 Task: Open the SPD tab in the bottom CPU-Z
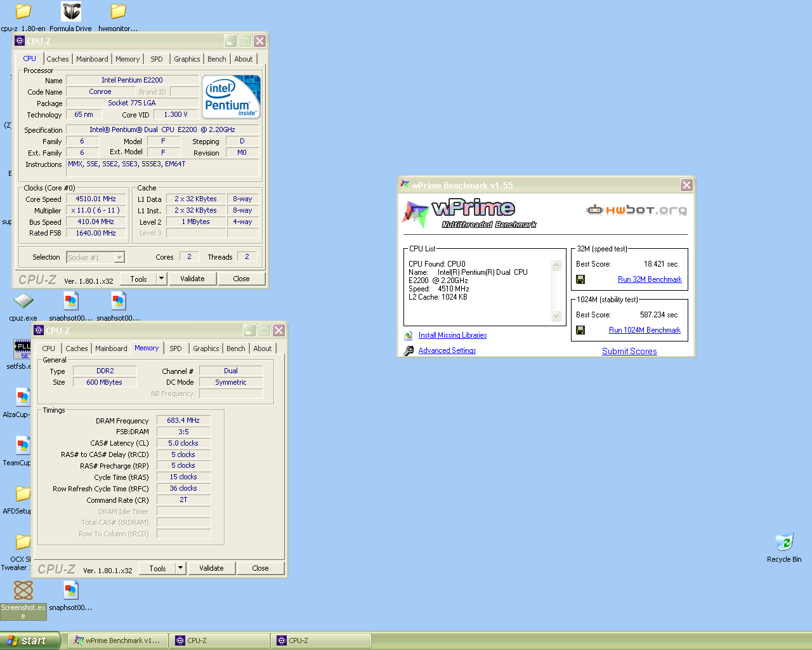point(176,348)
